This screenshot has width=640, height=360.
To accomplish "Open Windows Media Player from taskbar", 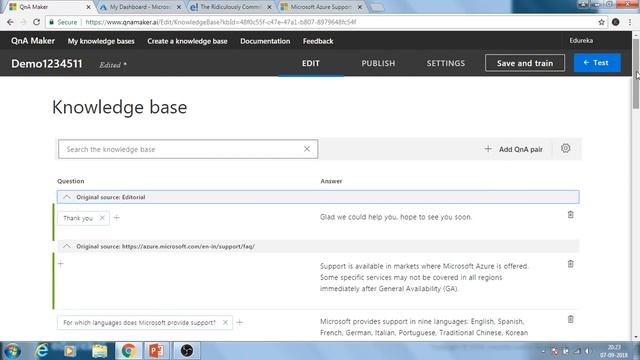I will pyautogui.click(x=69, y=351).
